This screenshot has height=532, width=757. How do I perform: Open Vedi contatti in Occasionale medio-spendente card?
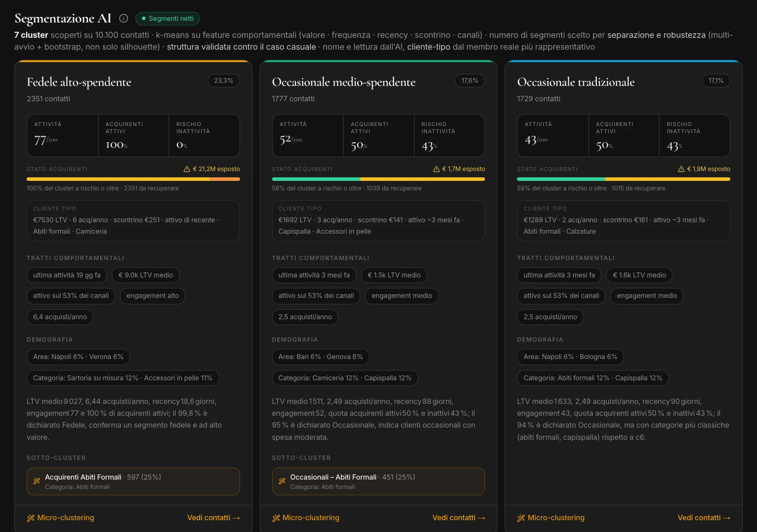coord(459,518)
